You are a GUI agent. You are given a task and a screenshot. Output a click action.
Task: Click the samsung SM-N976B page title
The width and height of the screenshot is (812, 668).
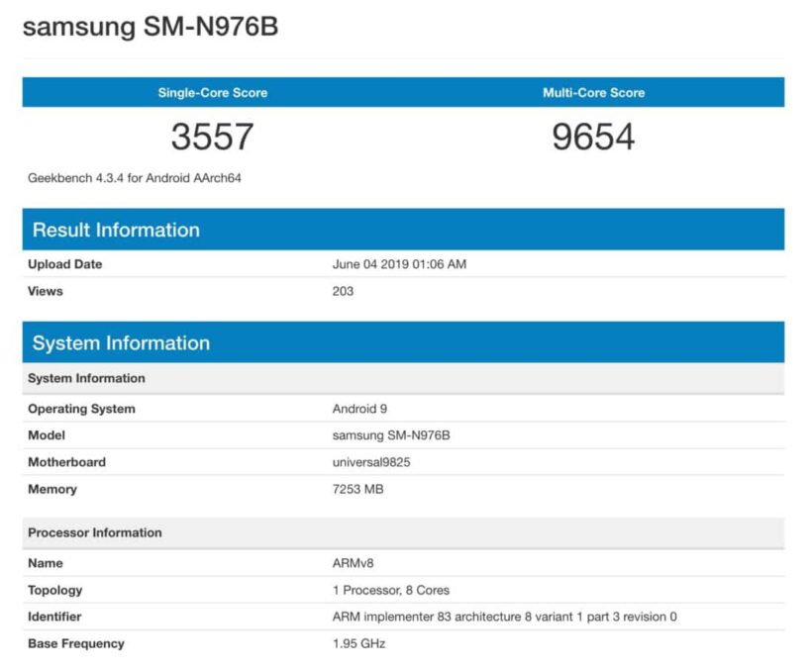(151, 27)
